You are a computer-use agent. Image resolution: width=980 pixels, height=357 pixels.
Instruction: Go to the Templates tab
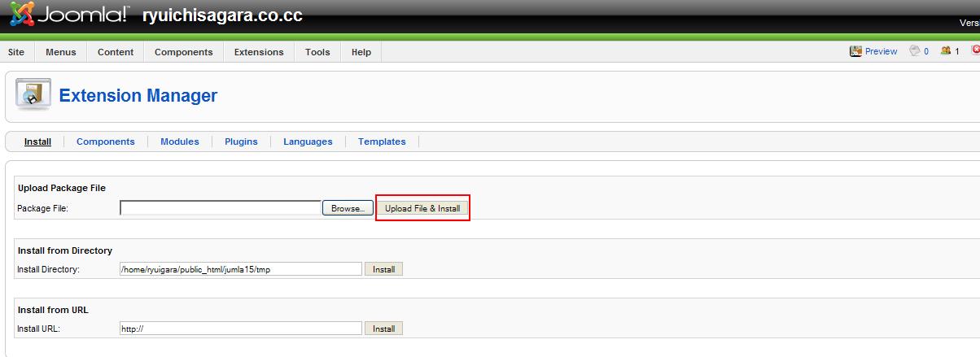point(382,141)
